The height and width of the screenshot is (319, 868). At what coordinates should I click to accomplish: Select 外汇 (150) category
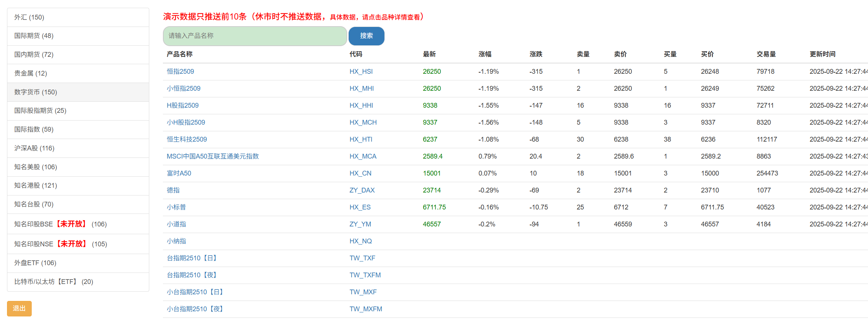click(78, 17)
